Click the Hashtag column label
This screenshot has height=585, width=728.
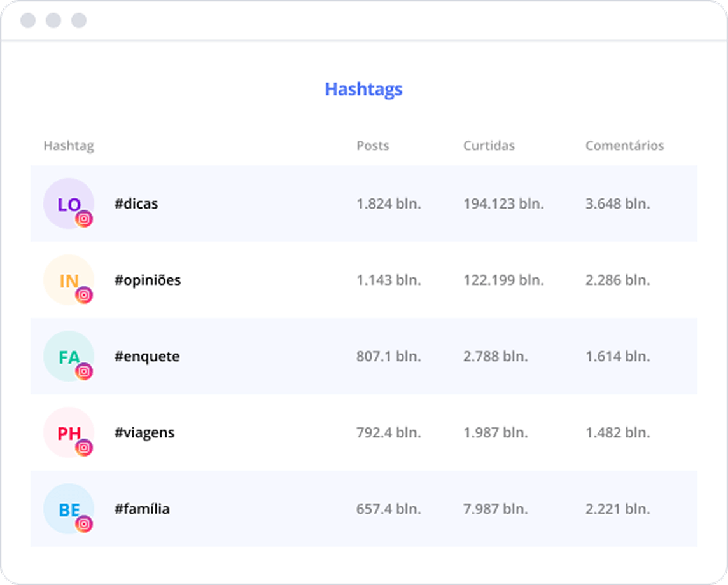click(x=69, y=146)
